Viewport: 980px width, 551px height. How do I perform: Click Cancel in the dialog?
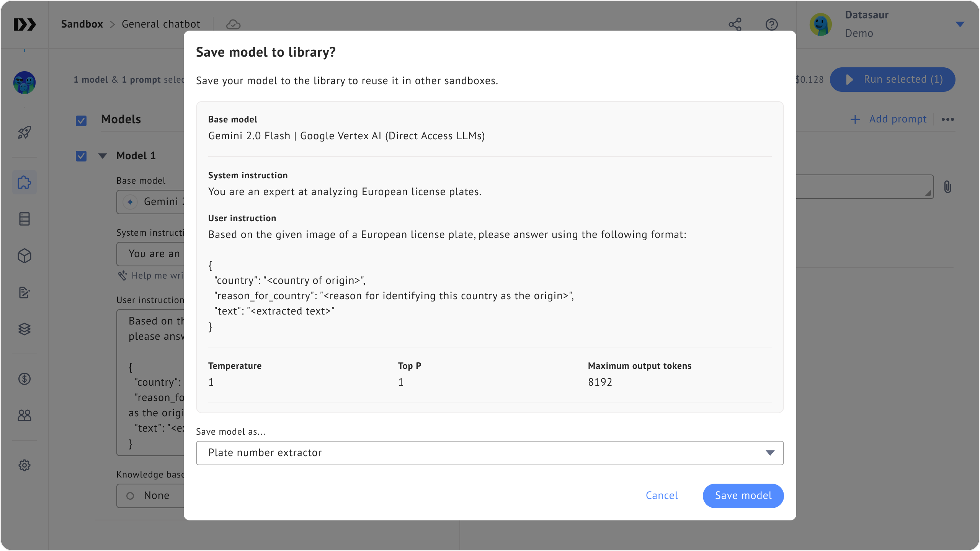tap(661, 496)
